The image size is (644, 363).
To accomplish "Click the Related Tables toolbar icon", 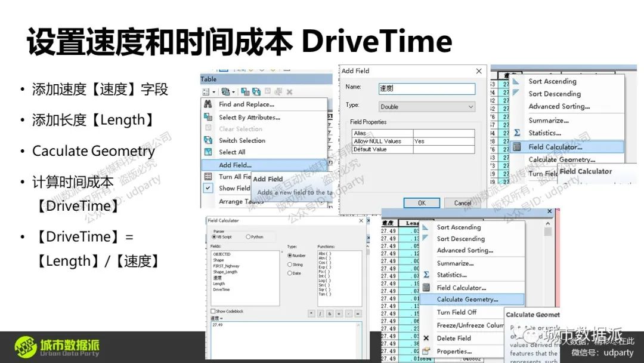I will tap(225, 92).
